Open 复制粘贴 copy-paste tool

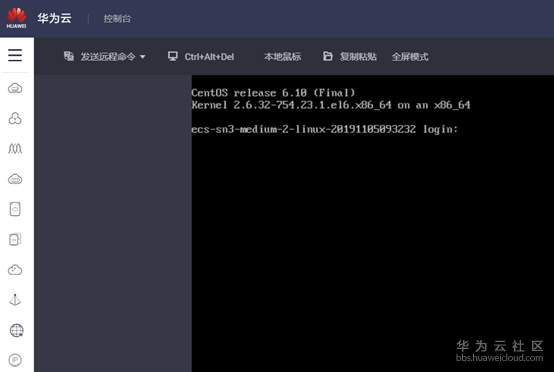coord(358,57)
